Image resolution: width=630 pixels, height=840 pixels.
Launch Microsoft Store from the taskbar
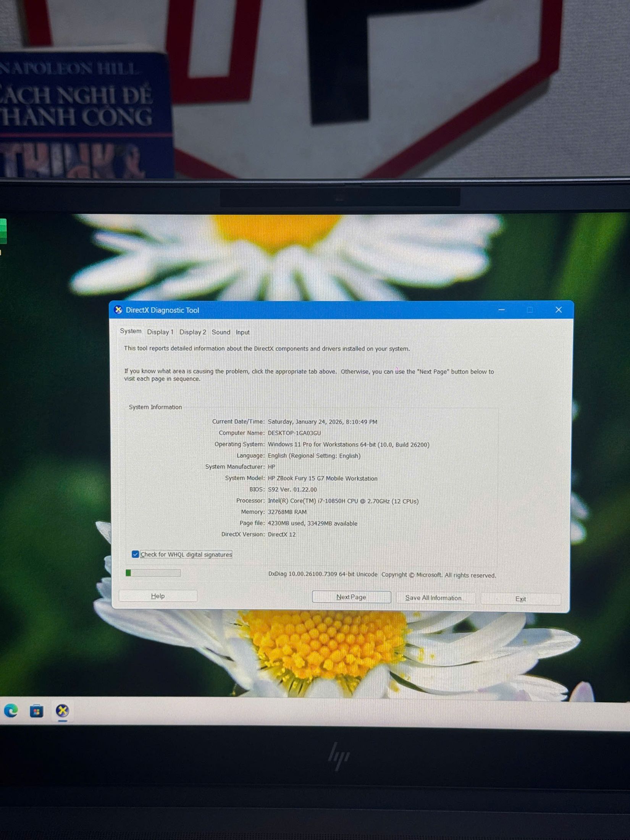37,711
